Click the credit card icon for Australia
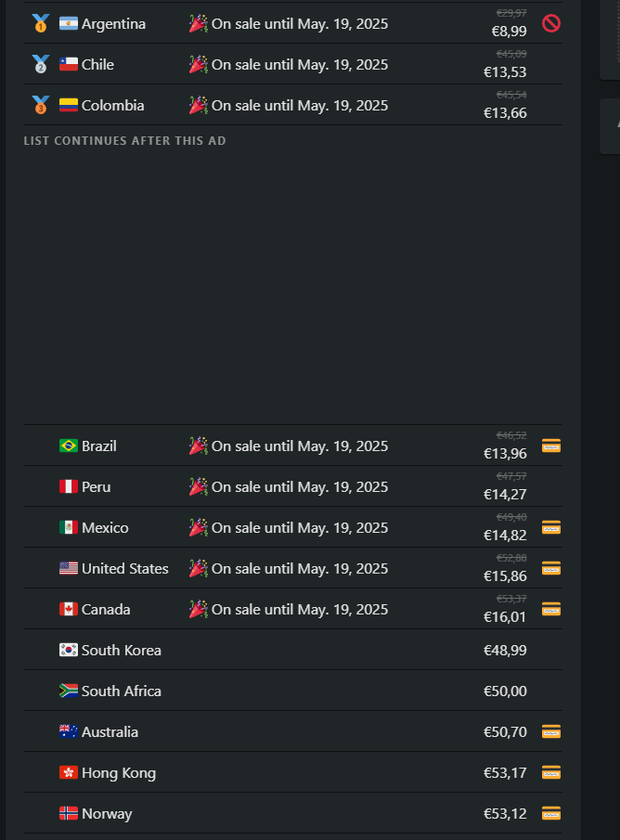The width and height of the screenshot is (620, 840). (x=551, y=731)
